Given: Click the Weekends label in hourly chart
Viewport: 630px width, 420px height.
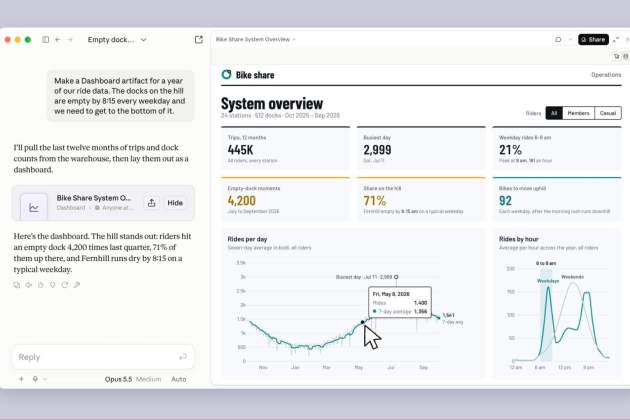Looking at the screenshot, I should (x=572, y=277).
